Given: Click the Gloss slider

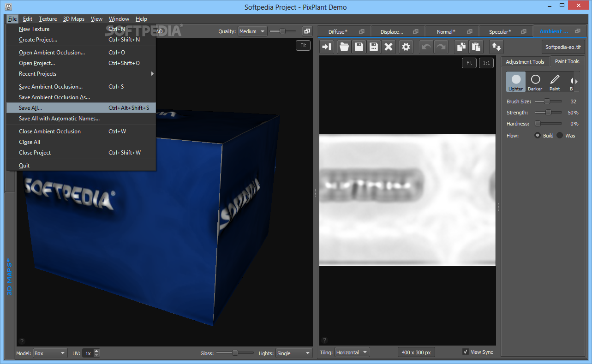Looking at the screenshot, I should [235, 353].
